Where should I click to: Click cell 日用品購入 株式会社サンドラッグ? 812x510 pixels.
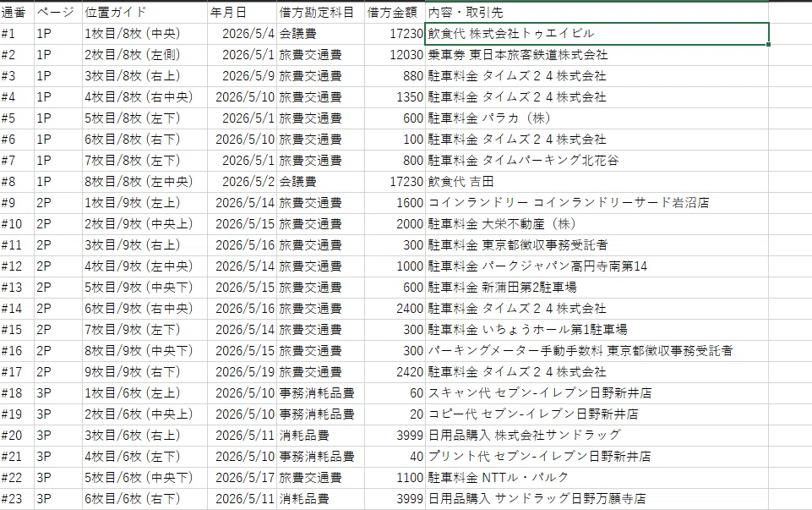pos(597,436)
